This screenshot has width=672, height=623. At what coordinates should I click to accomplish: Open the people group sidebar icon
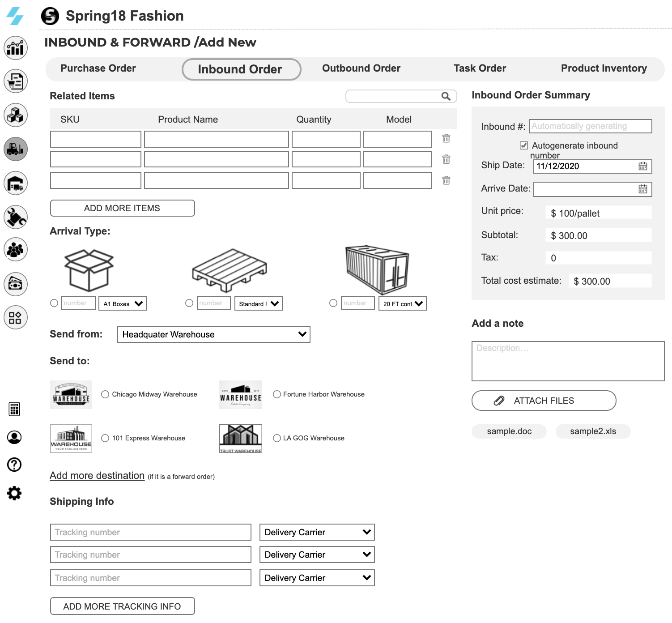click(16, 249)
